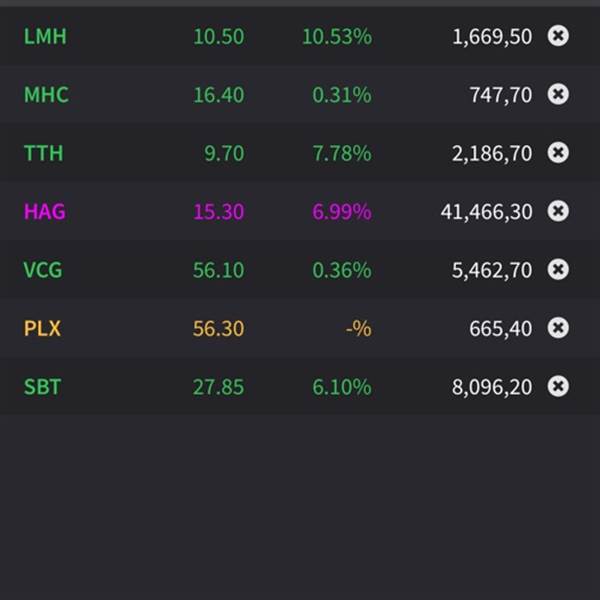Open the VCG ticker
Viewport: 600px width, 600px height.
[x=44, y=270]
